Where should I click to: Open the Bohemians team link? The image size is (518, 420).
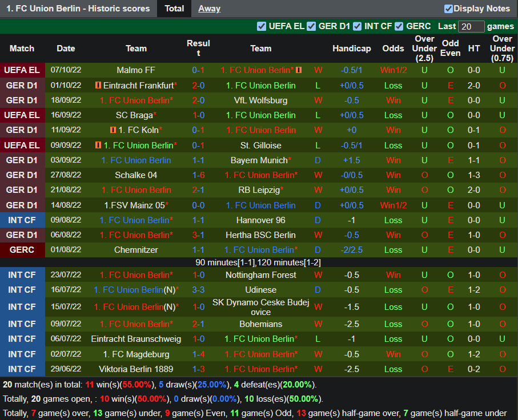point(260,324)
